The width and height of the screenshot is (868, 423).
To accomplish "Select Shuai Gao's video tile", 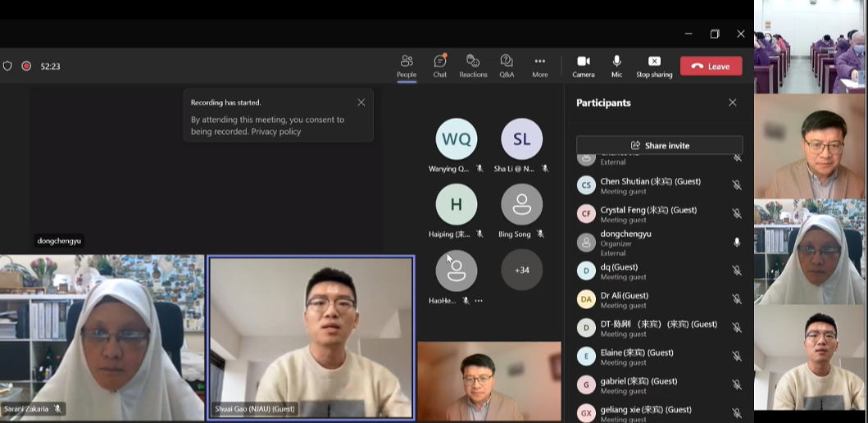I will coord(311,338).
